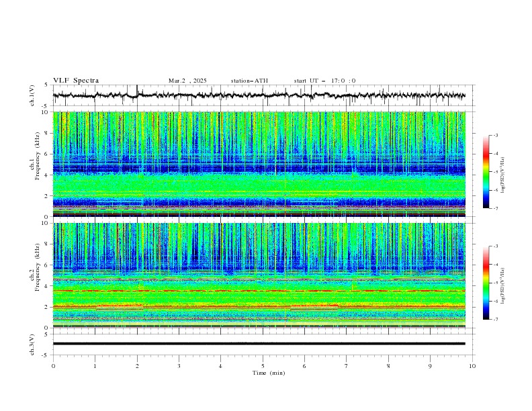Click time axis tick label "2"
Screen dimensions: 532x411
point(137,366)
